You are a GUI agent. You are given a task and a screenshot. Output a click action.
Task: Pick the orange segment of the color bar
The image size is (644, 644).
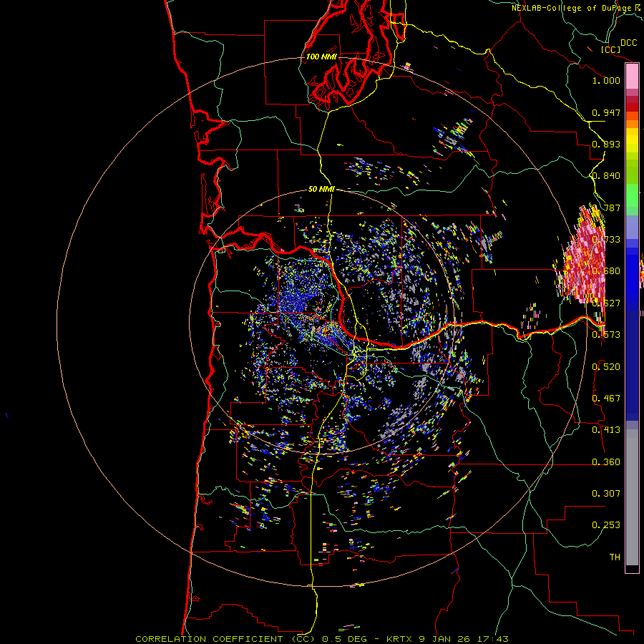point(632,124)
